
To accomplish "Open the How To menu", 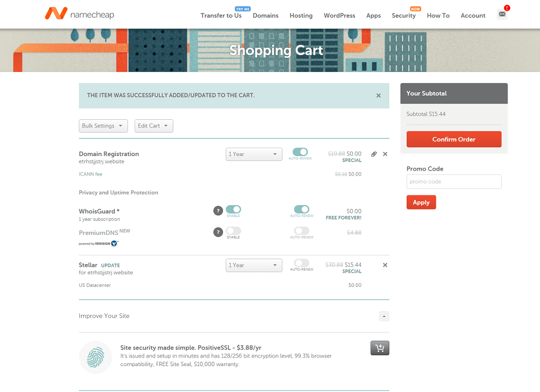I will coord(438,16).
